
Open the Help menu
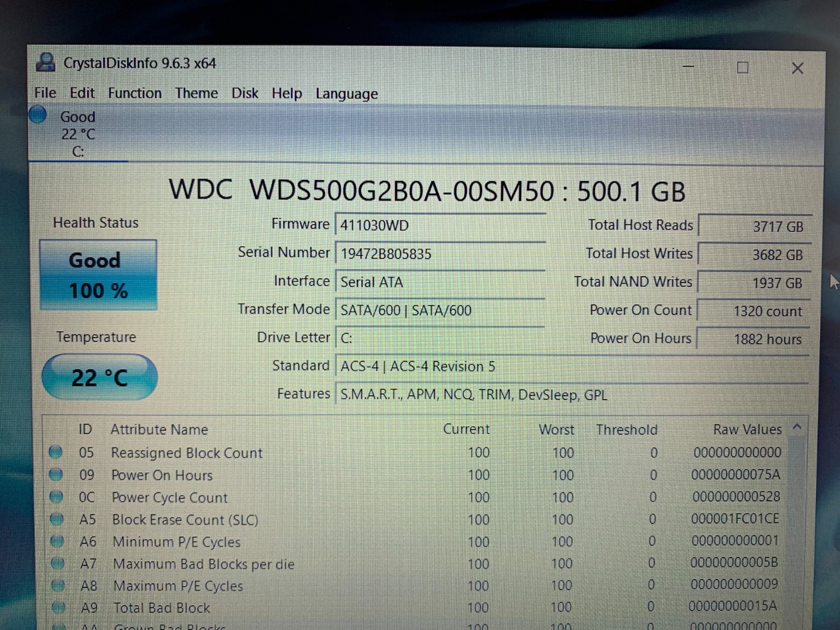tap(287, 93)
